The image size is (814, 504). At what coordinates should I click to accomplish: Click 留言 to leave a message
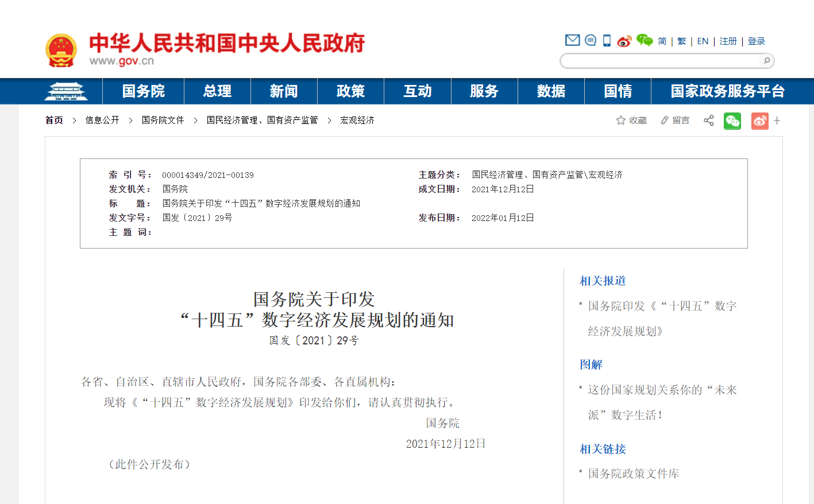[675, 121]
